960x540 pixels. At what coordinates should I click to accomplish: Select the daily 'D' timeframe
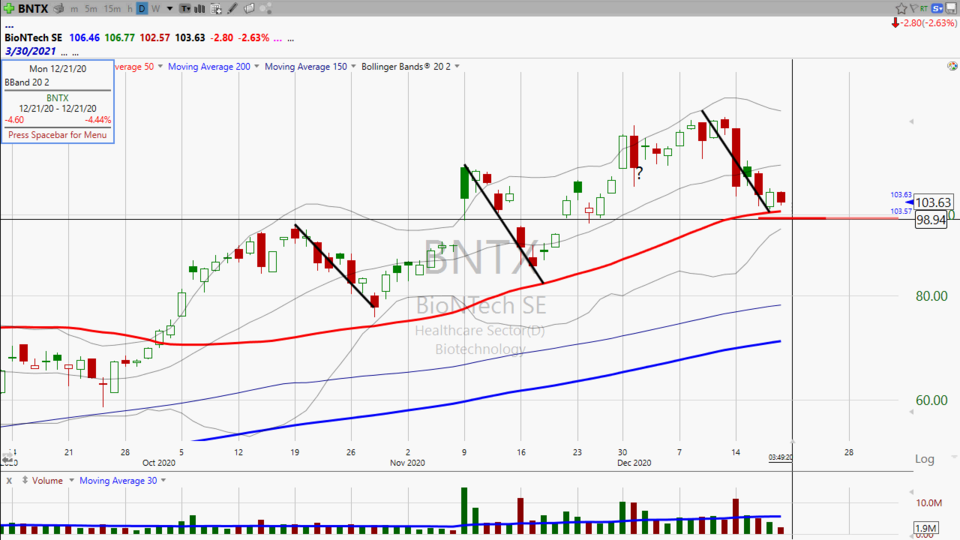142,9
